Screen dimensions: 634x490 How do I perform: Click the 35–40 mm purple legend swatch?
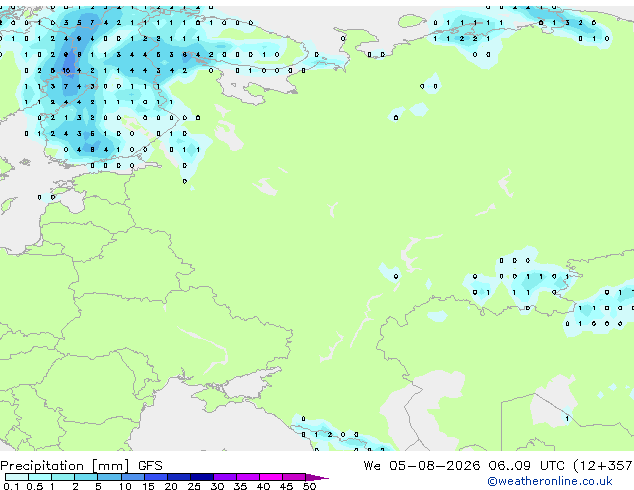tap(247, 477)
